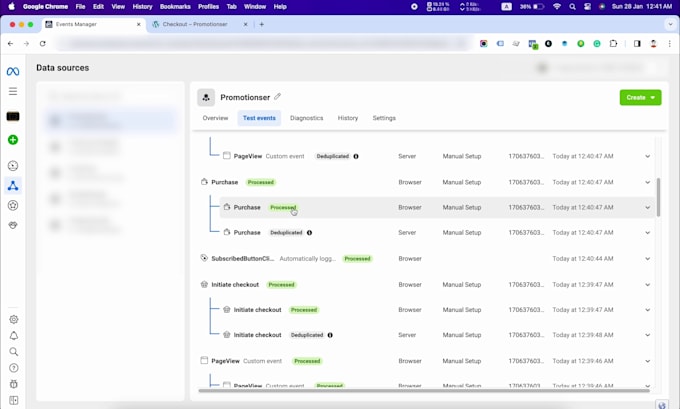Open Chrome extensions puzzle icon
The height and width of the screenshot is (409, 680).
613,43
